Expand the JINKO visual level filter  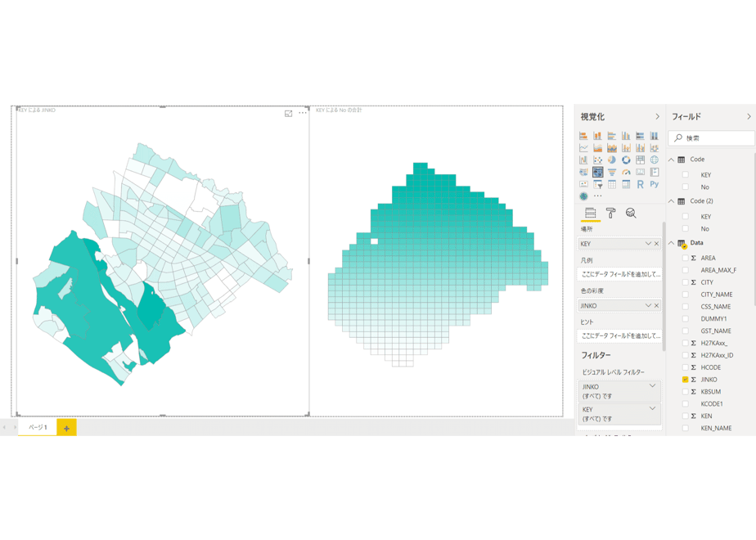(x=652, y=385)
